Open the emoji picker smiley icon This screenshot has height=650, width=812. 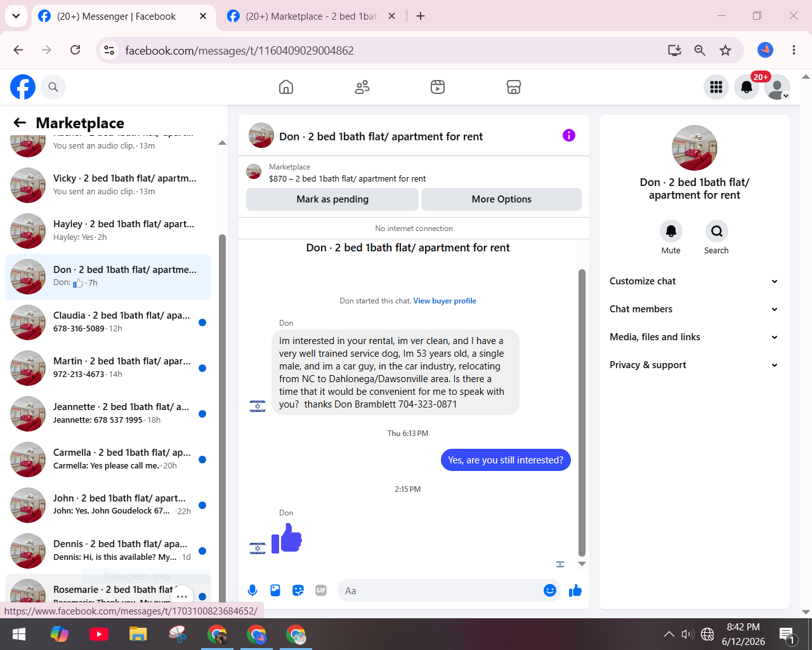(550, 590)
